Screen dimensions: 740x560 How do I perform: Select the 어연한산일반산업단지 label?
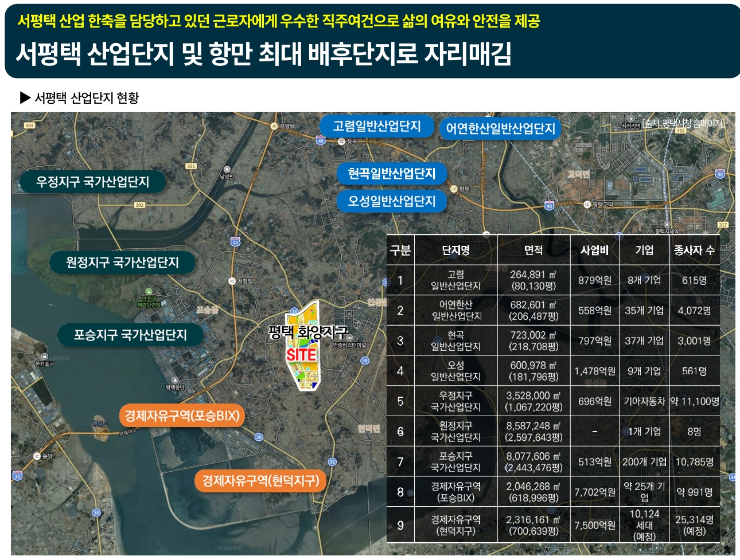coord(500,129)
